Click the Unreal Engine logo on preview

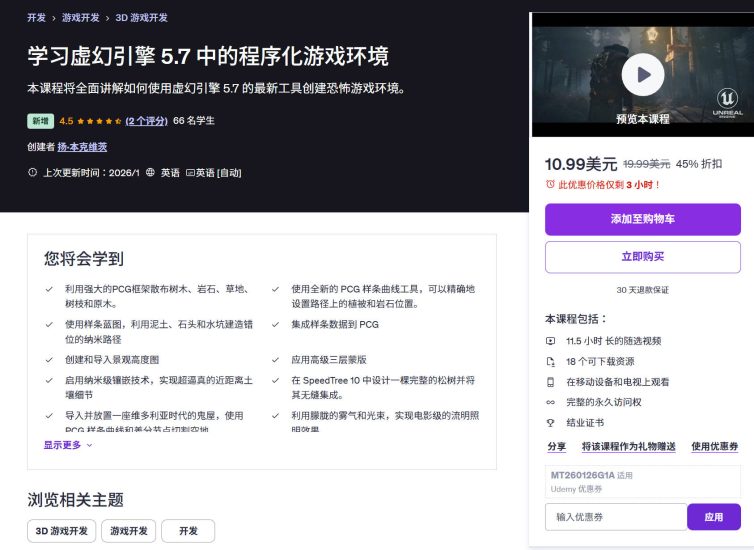pos(729,103)
